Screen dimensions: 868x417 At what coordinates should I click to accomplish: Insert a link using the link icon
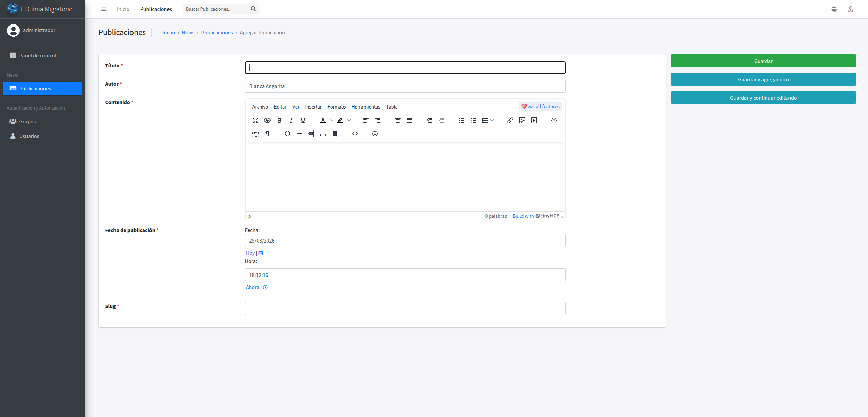click(510, 120)
